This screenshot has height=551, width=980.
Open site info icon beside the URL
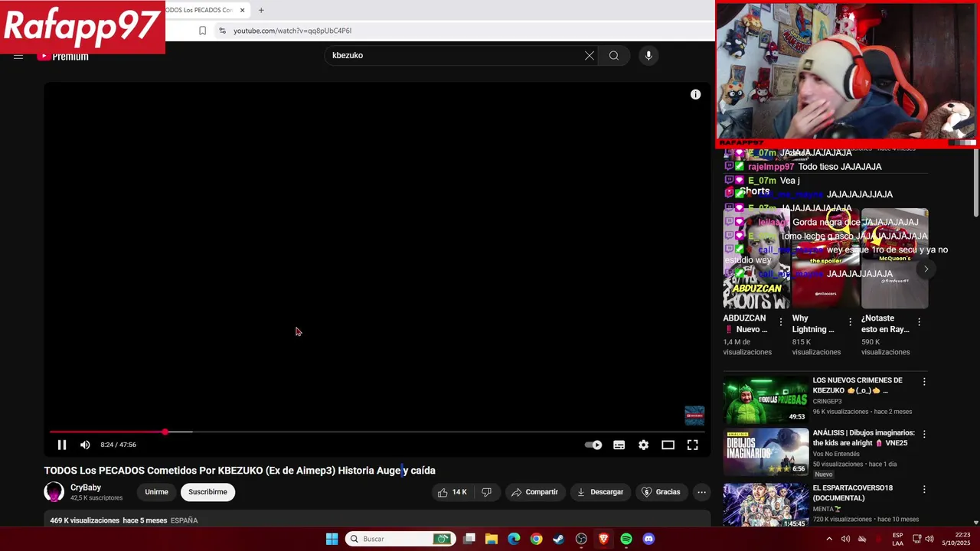222,31
